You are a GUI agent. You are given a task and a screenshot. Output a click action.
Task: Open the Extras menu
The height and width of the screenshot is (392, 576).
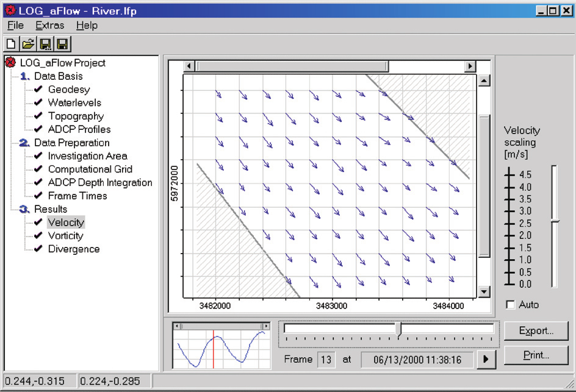click(x=49, y=26)
